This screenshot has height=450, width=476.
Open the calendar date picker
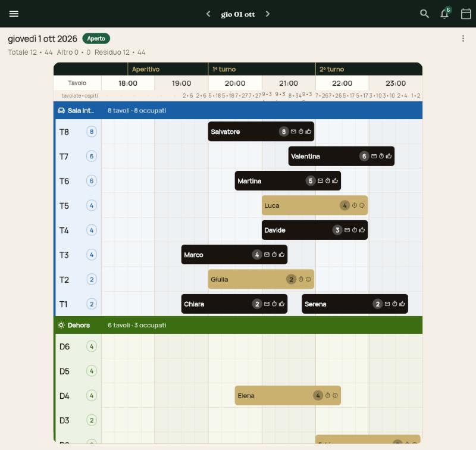point(466,14)
